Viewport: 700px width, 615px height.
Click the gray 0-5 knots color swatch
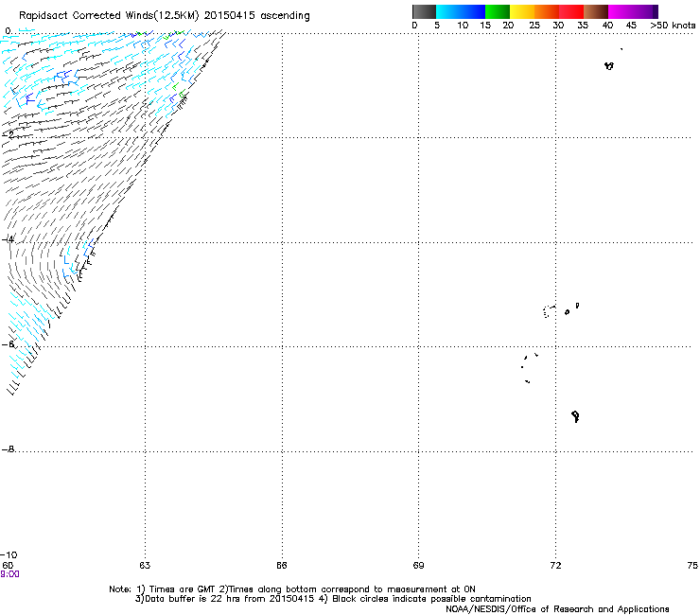(424, 11)
